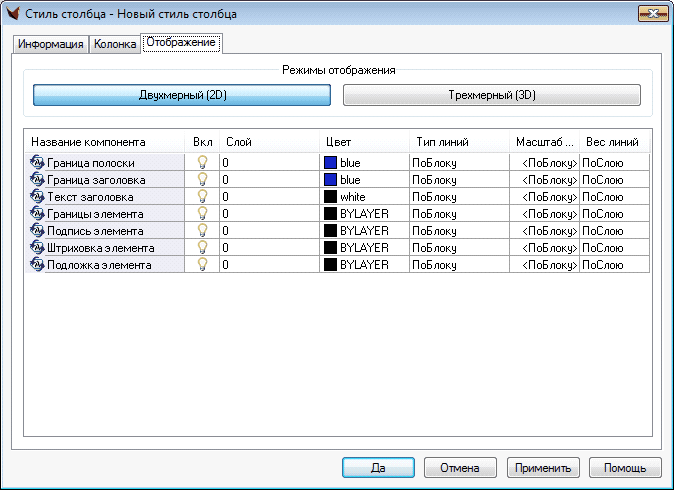Toggle the light bulb for Граница полоски
Screen dimensions: 674x490
[202, 162]
